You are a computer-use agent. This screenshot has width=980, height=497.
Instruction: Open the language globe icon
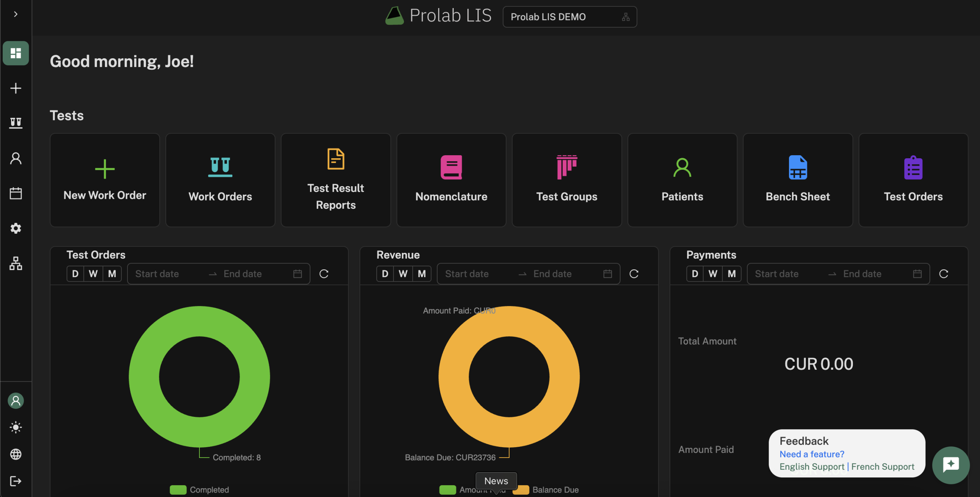click(x=16, y=454)
